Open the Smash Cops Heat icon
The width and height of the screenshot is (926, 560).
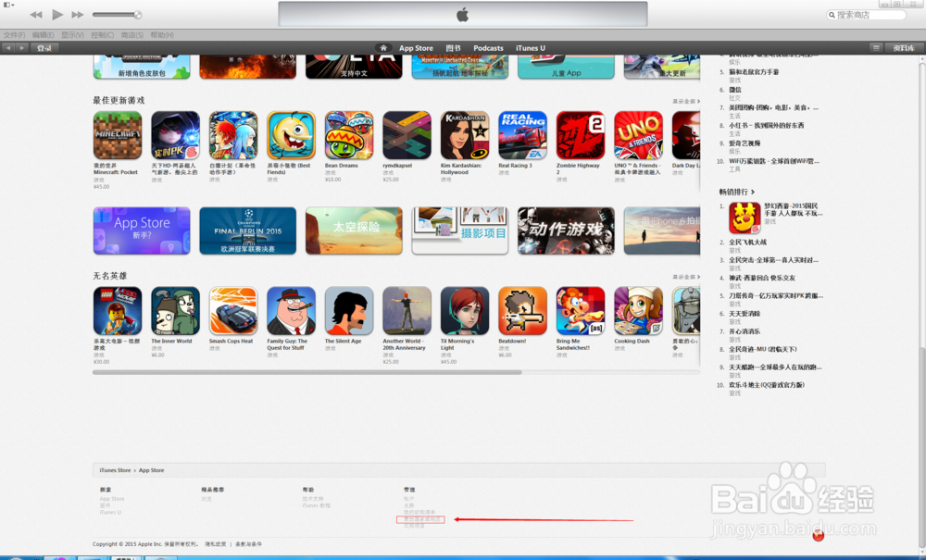(233, 311)
